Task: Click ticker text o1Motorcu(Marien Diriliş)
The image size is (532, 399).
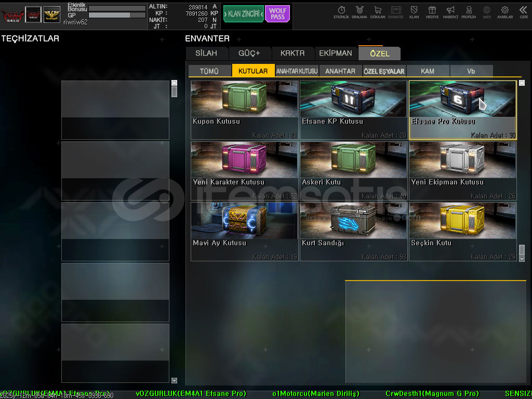Action: (315, 394)
